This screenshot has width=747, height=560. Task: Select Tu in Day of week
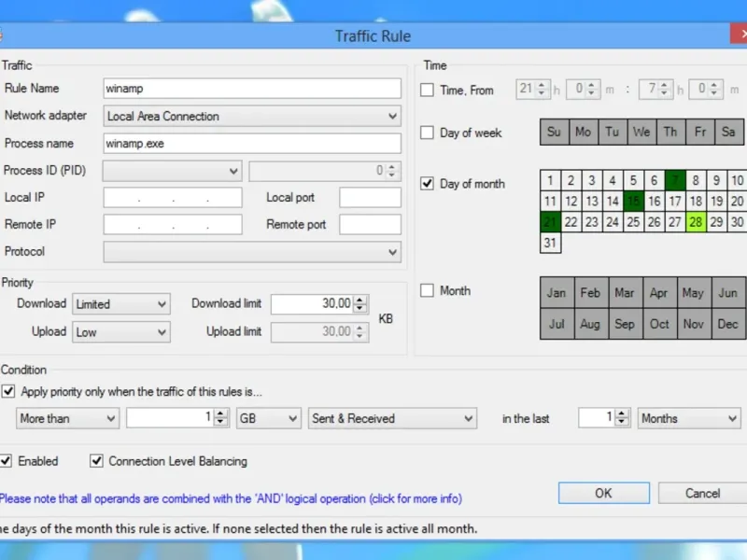click(613, 132)
